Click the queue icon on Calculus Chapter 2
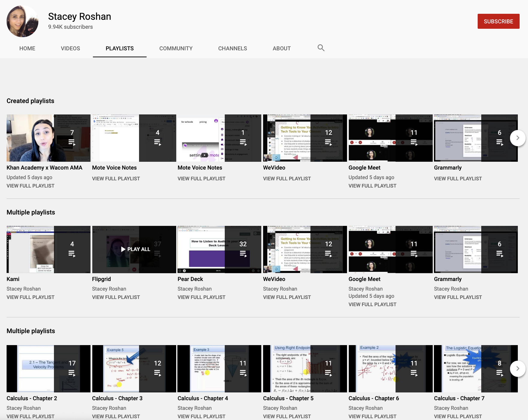528x420 pixels. tap(72, 373)
